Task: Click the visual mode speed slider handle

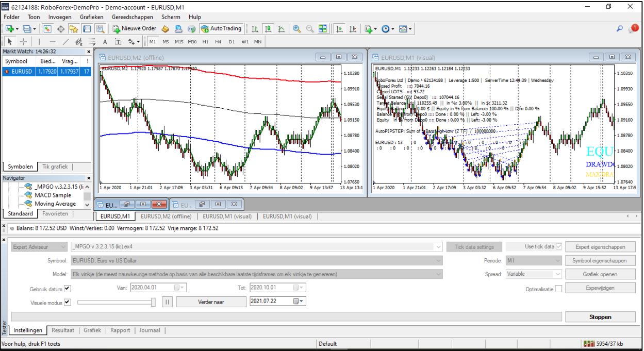Action: click(154, 302)
